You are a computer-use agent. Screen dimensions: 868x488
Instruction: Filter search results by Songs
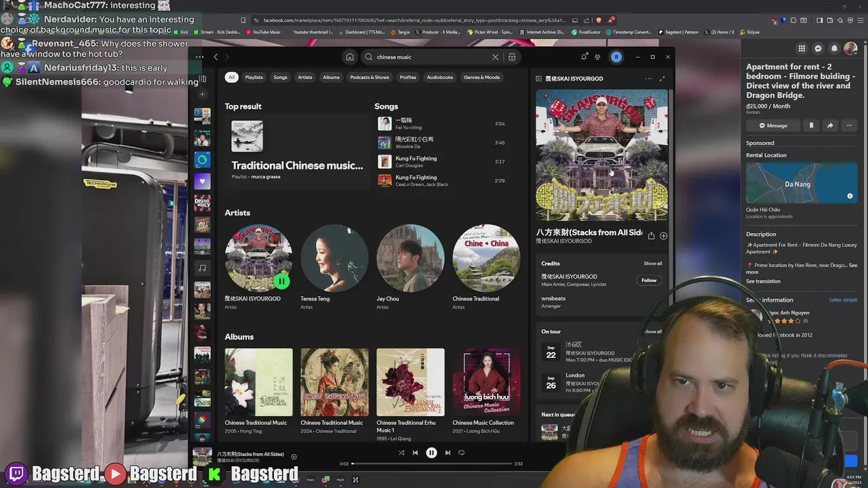tap(280, 77)
